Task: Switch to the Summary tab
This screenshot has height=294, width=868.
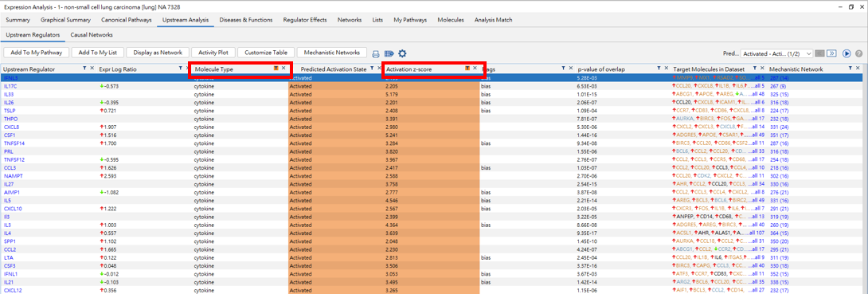Action: 18,20
